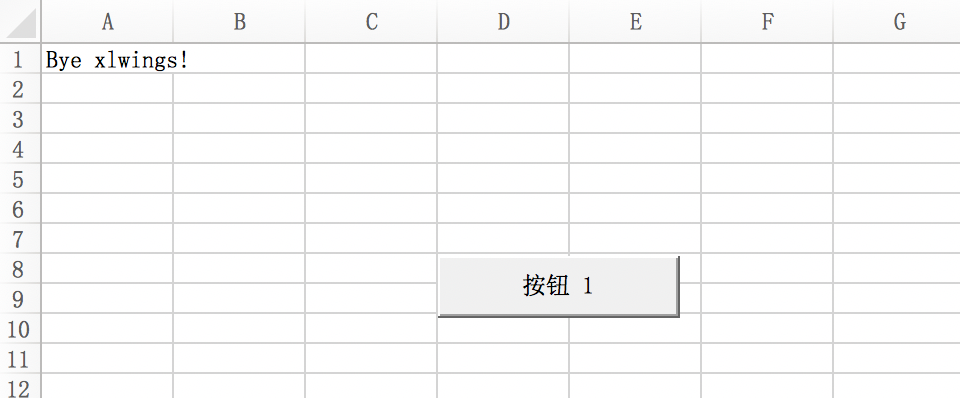
Task: Select row 11 header
Action: [20, 358]
